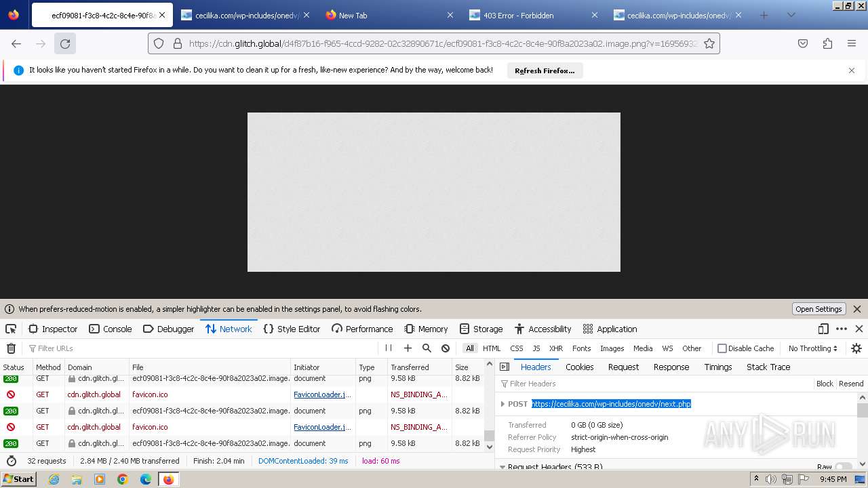Filter requests by Images type

pos(612,348)
